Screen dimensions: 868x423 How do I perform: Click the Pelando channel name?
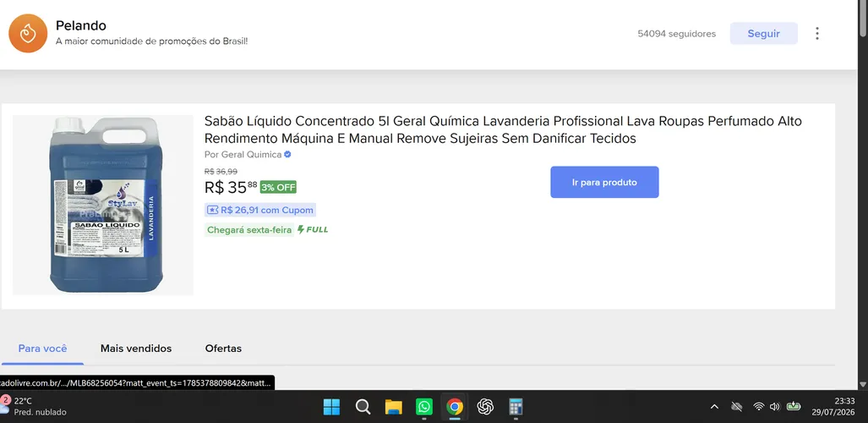81,25
